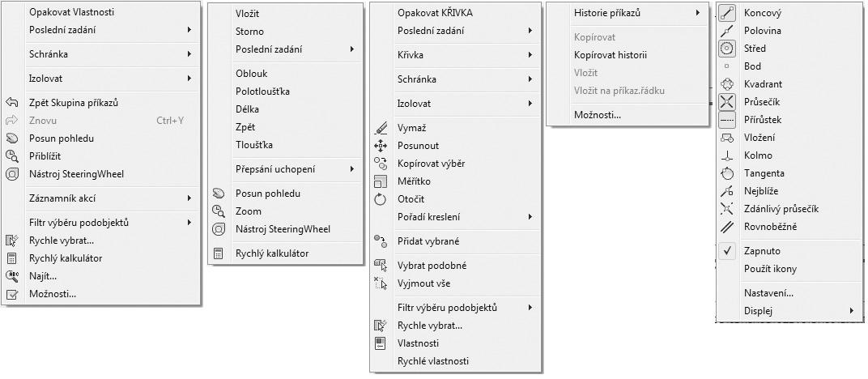The height and width of the screenshot is (379, 868).
Task: Toggle the Rovnoběžné parallel snap
Action: (x=770, y=227)
